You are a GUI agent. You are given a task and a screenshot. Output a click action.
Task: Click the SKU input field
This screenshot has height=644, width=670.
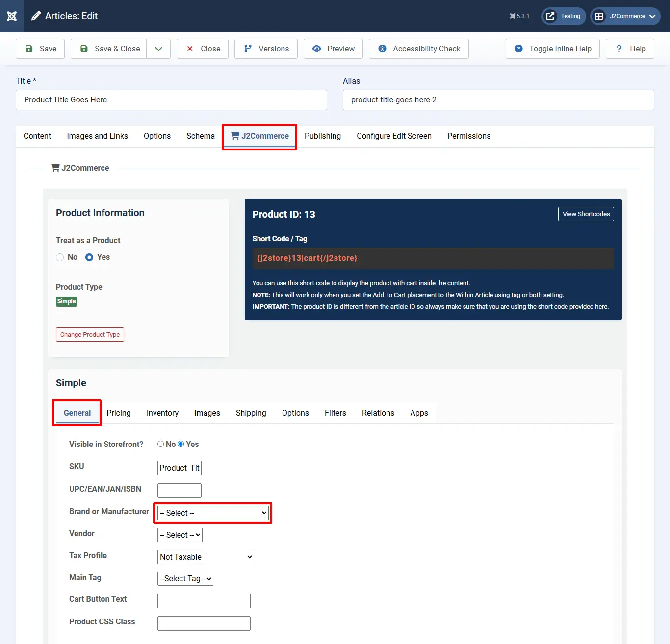180,468
